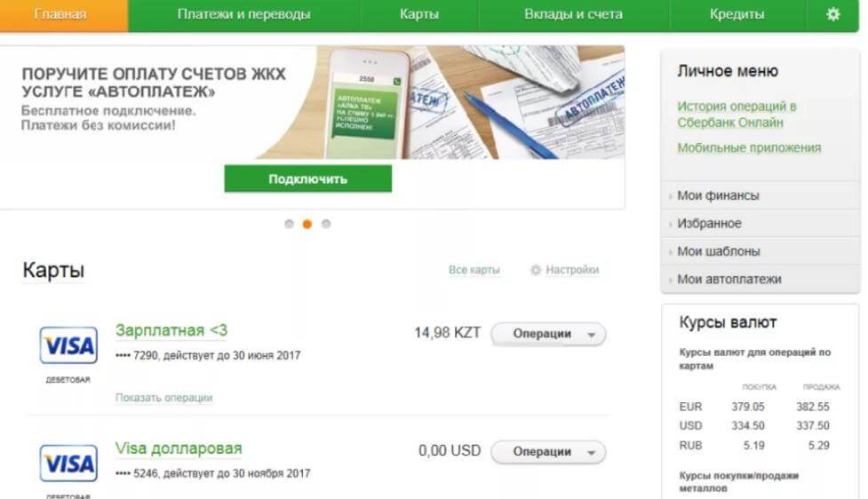
Task: Select first banner carousel dot
Action: 289,224
